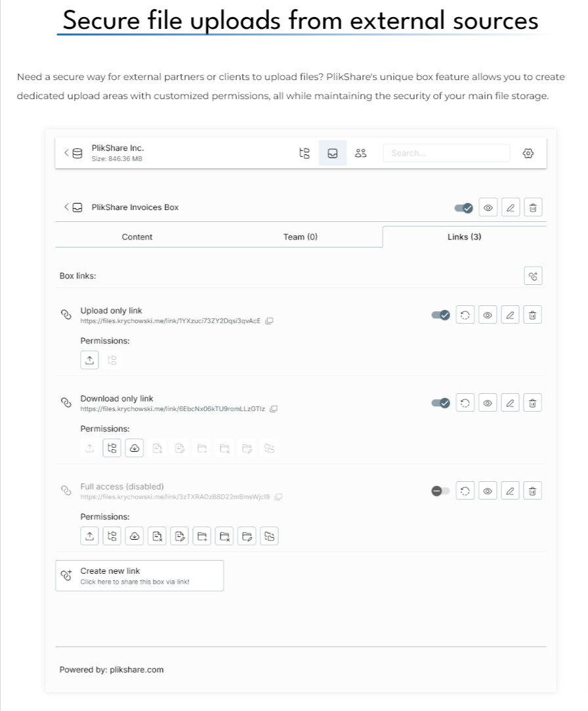Toggle rename-folder permission on Download only link
This screenshot has height=711, width=588.
(247, 448)
